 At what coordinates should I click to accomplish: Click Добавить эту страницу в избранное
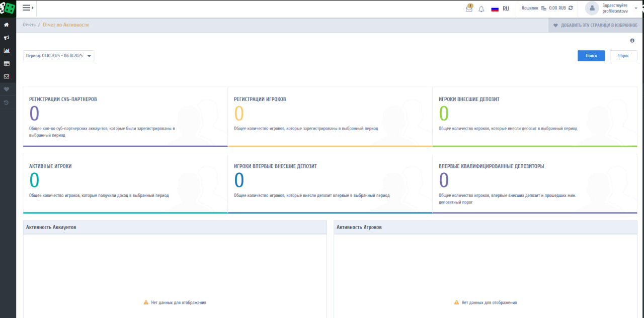tap(596, 25)
